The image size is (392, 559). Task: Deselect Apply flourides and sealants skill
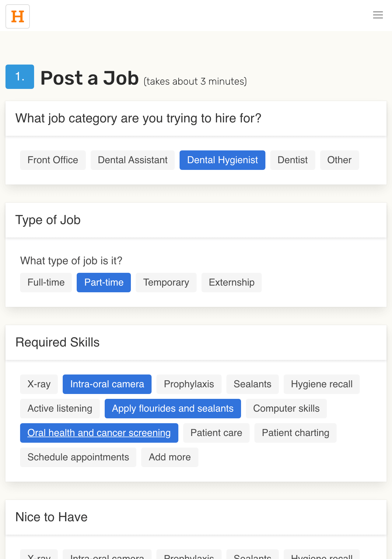(x=173, y=409)
